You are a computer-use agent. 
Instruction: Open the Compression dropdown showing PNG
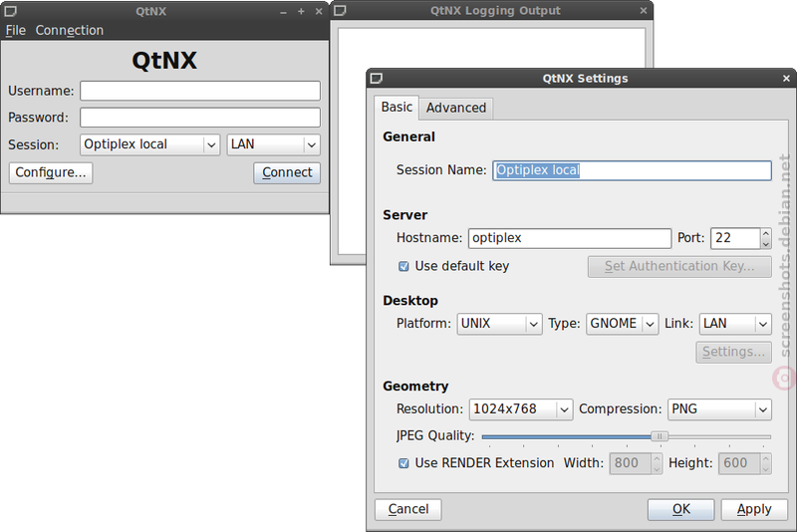[719, 409]
